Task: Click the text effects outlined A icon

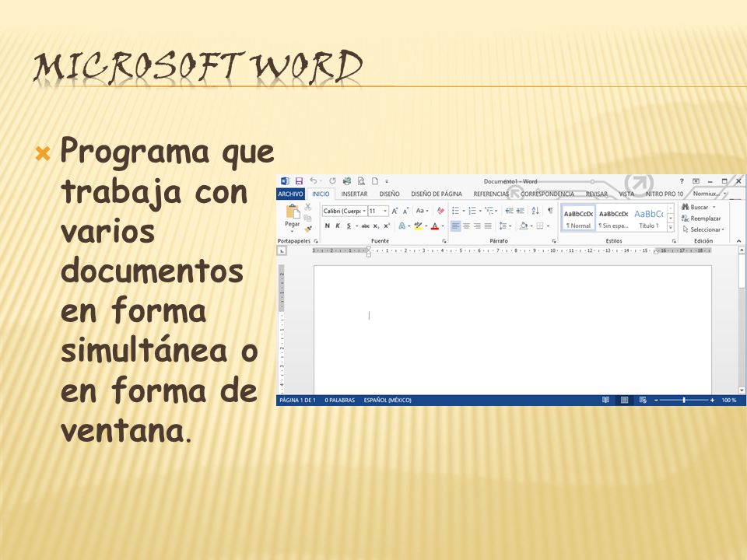Action: [402, 226]
